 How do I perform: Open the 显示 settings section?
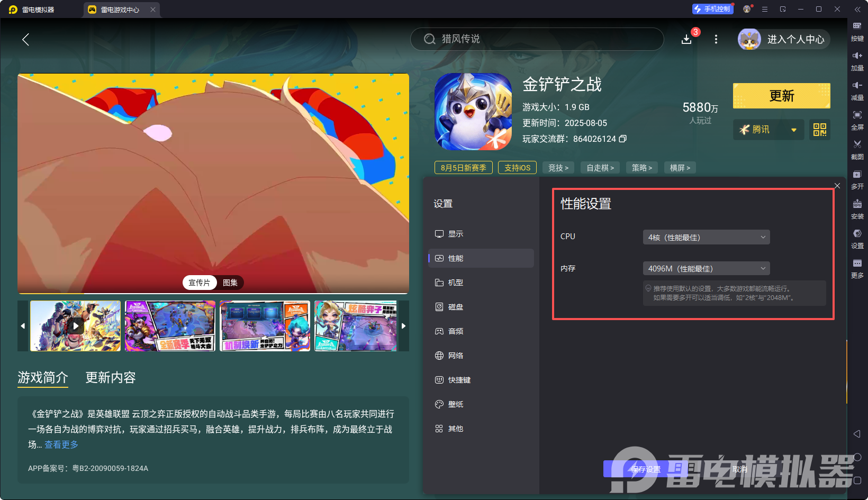click(x=481, y=234)
